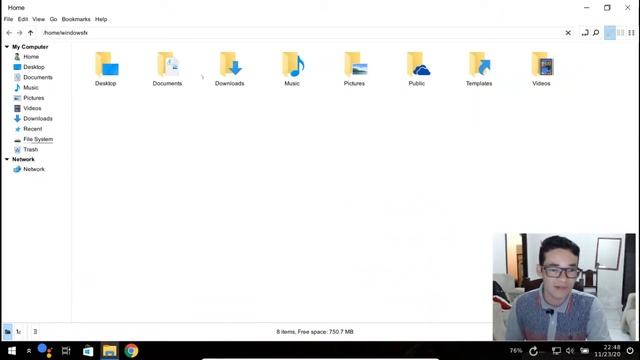
Task: Open the battery tray icon
Action: click(584, 351)
